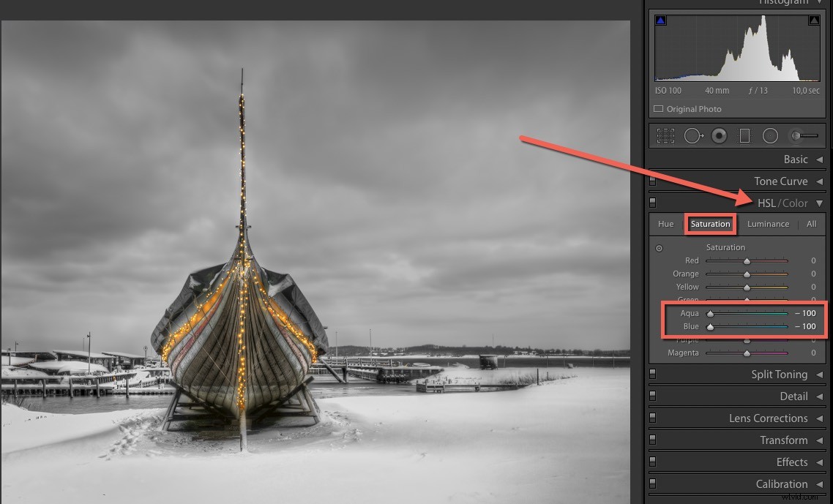This screenshot has height=504, width=833.
Task: Open the Hue tab
Action: (x=665, y=224)
